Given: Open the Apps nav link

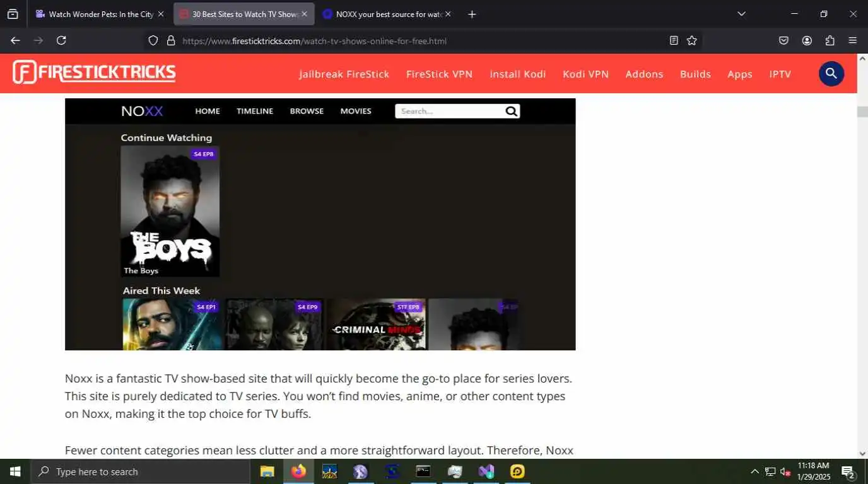Looking at the screenshot, I should pos(740,74).
